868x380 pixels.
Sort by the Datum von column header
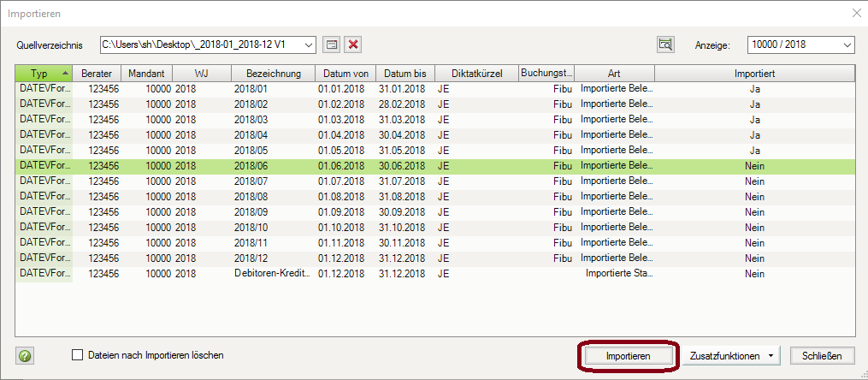345,74
